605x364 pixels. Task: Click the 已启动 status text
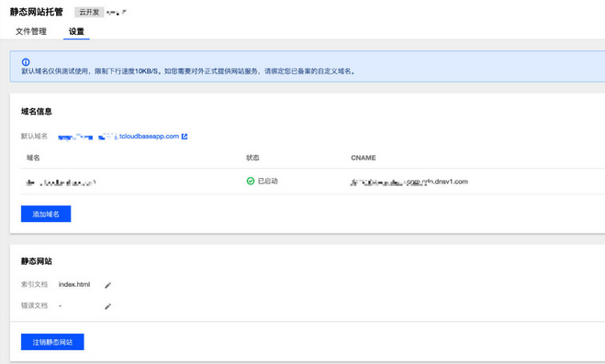coord(268,181)
